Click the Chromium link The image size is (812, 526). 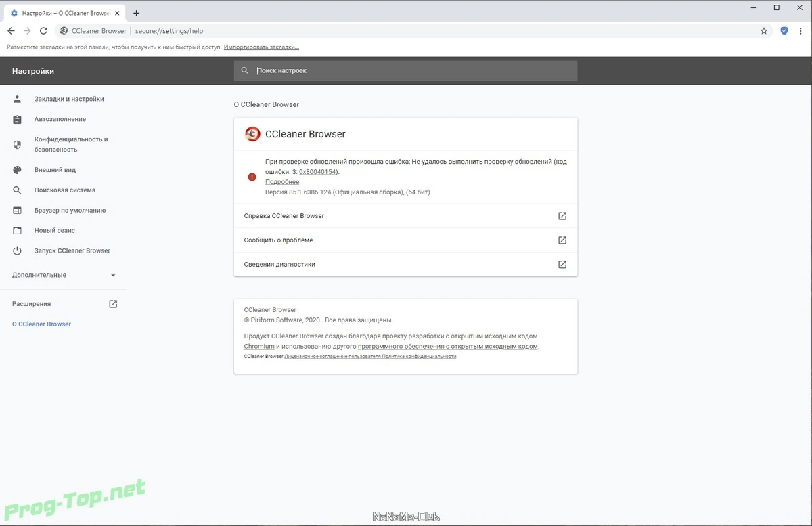[x=259, y=347]
